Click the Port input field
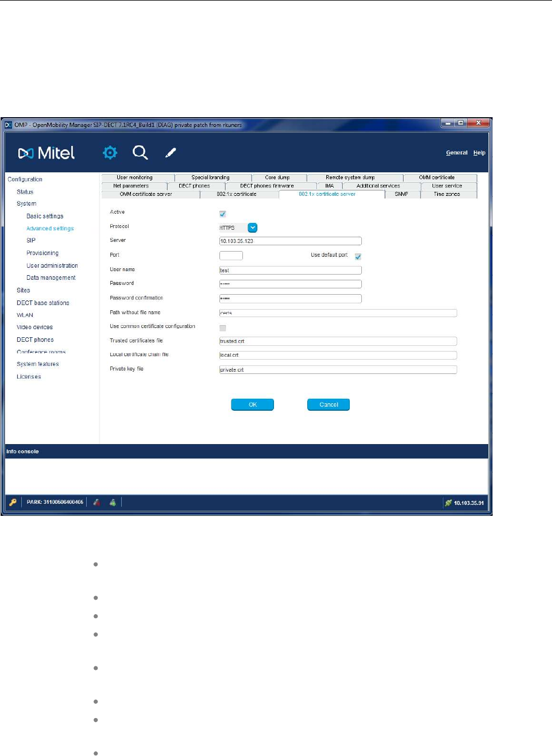The width and height of the screenshot is (552, 756). pos(231,256)
